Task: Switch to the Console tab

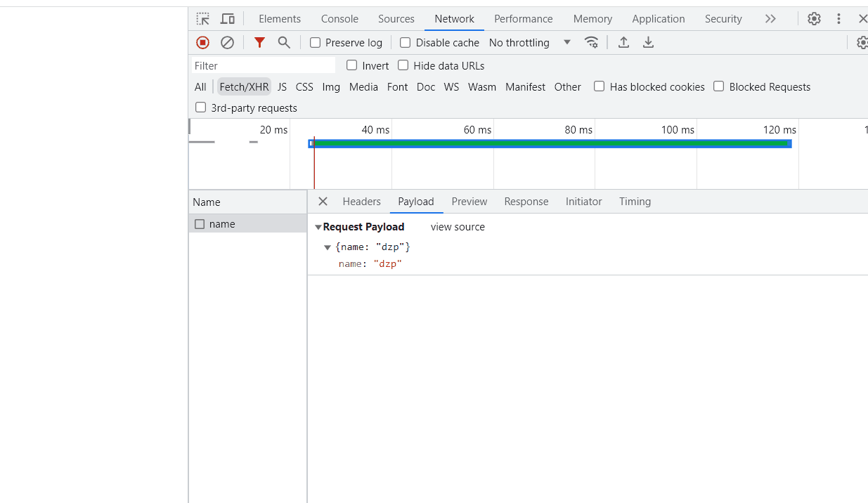Action: [339, 19]
